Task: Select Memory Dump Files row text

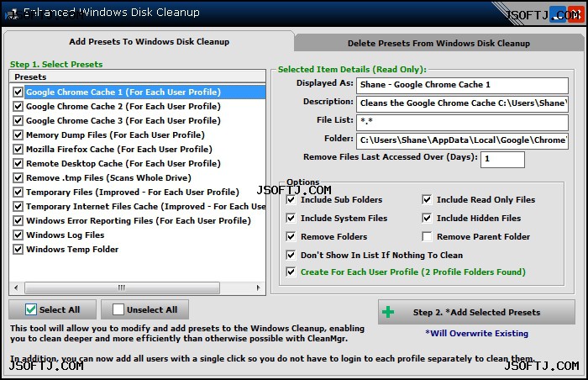Action: pos(116,135)
